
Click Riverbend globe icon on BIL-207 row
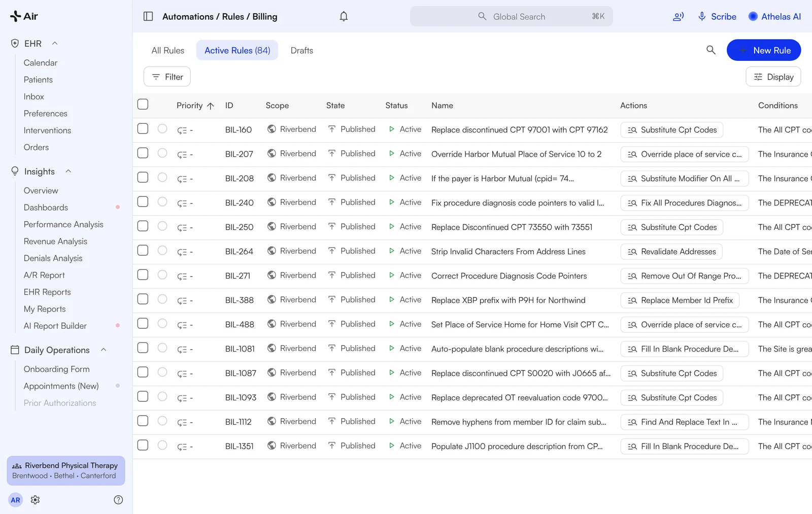pos(272,153)
